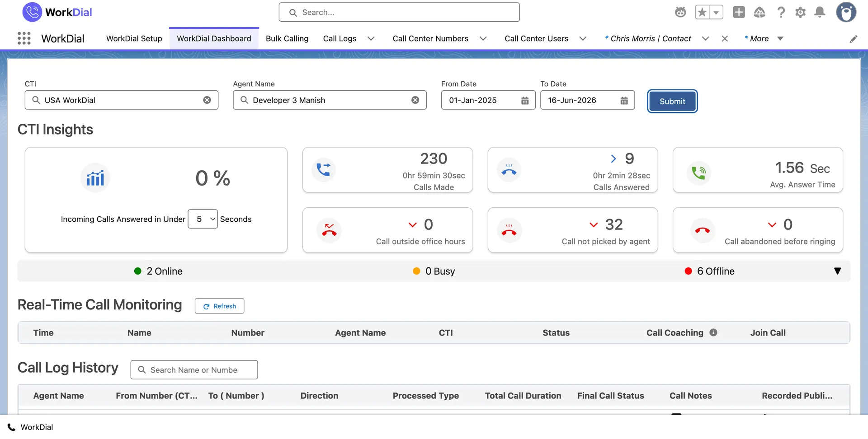Screen dimensions: 868x439
Task: Open the Trailhead cloud icon
Action: pyautogui.click(x=759, y=12)
